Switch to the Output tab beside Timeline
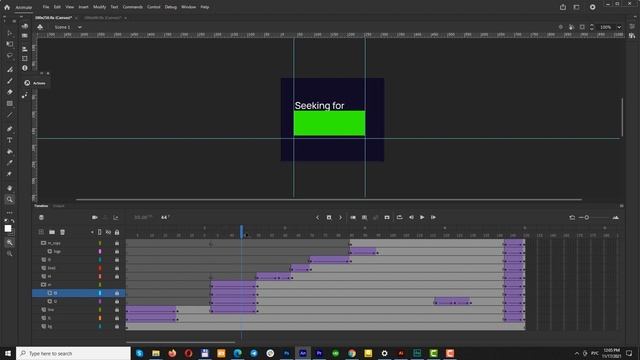The image size is (640, 360). tap(59, 206)
